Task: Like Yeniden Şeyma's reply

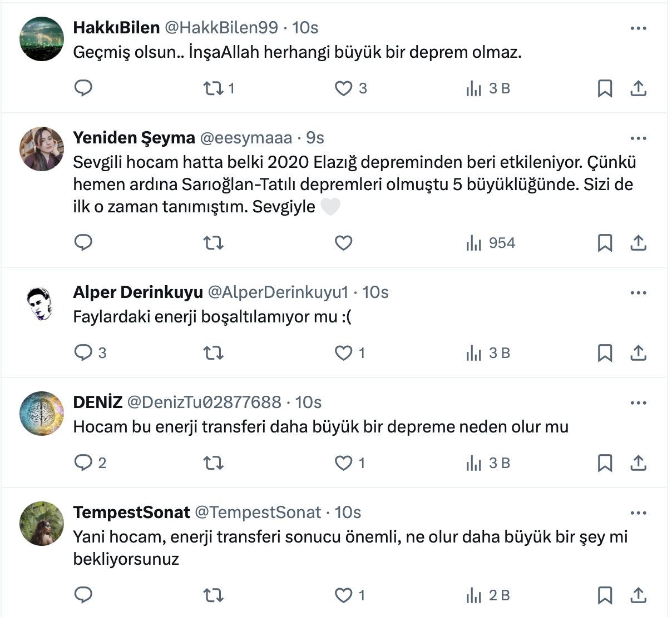Action: (x=344, y=243)
